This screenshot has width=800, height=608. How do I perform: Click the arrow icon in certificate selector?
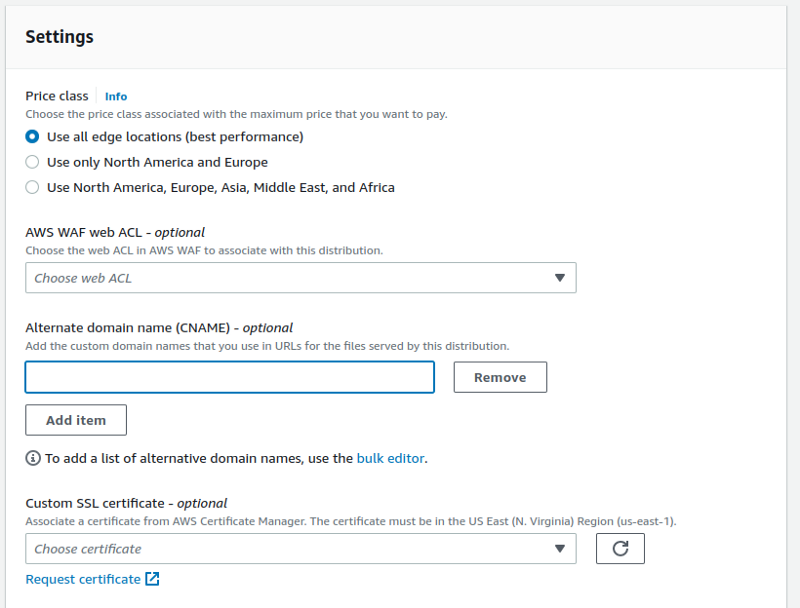[559, 549]
